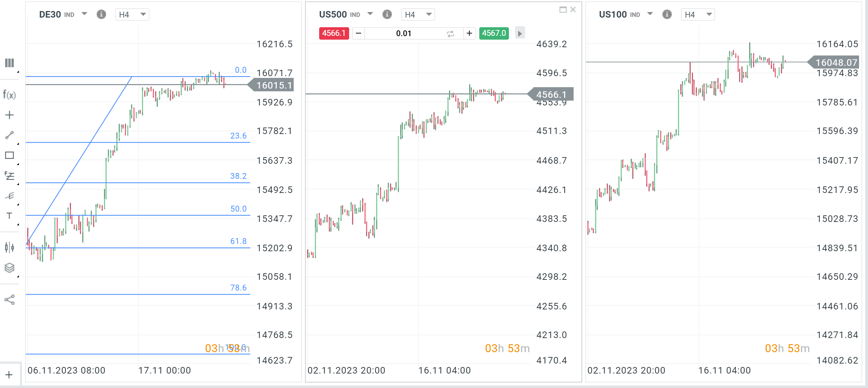Expand the DE30 symbol dropdown
This screenshot has width=868, height=388.
pos(84,14)
